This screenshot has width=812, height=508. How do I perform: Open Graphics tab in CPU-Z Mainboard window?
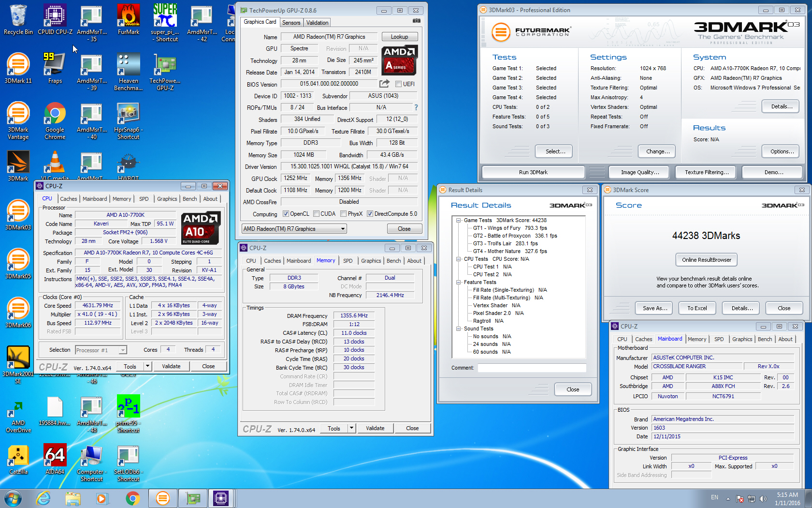[x=742, y=339]
